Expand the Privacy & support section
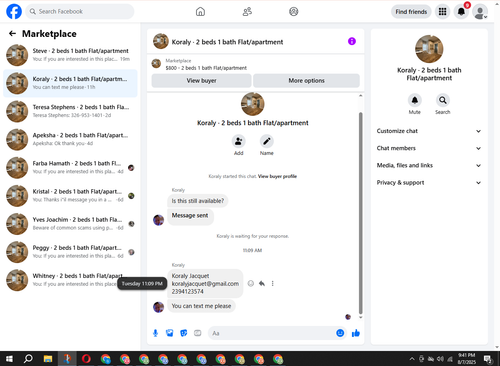Image resolution: width=500 pixels, height=366 pixels. pyautogui.click(x=429, y=183)
